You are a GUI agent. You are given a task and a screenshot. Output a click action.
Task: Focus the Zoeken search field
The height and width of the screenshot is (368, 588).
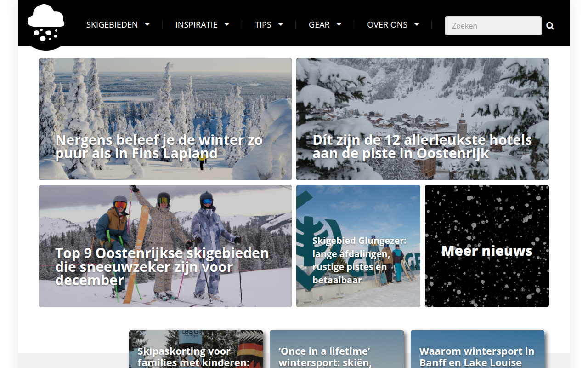tap(493, 26)
